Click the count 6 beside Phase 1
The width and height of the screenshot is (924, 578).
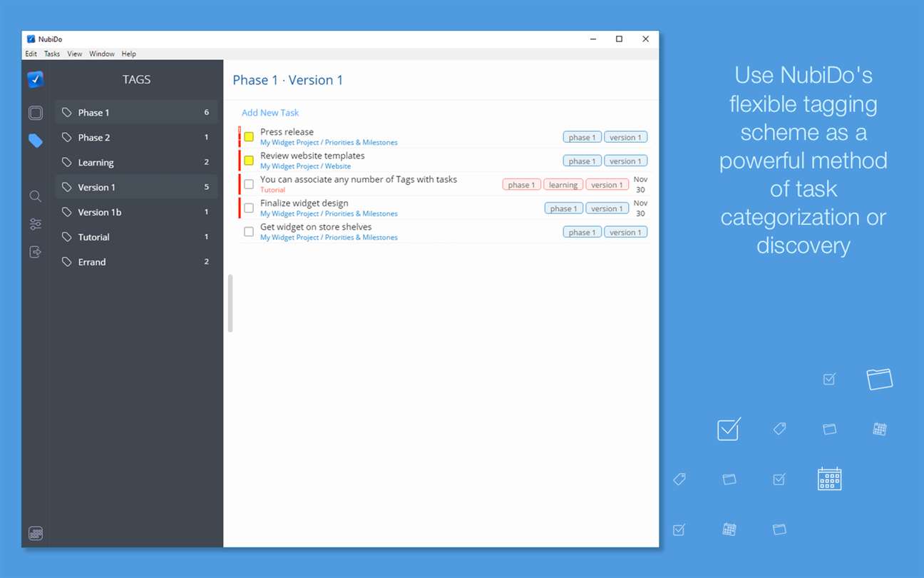(207, 113)
